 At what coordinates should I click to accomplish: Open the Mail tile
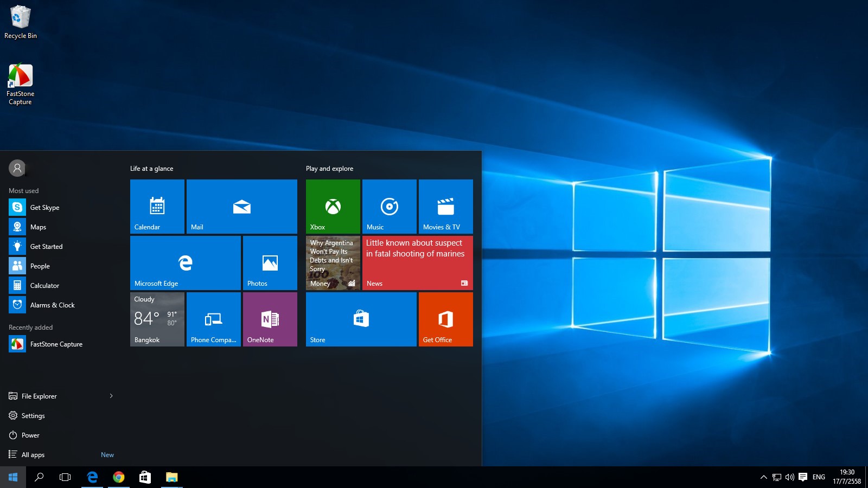(242, 207)
